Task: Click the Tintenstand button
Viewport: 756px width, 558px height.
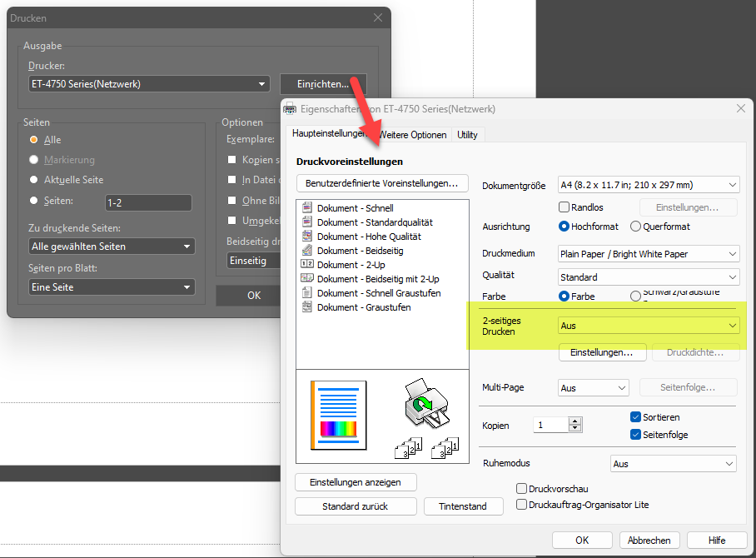Action: [464, 506]
